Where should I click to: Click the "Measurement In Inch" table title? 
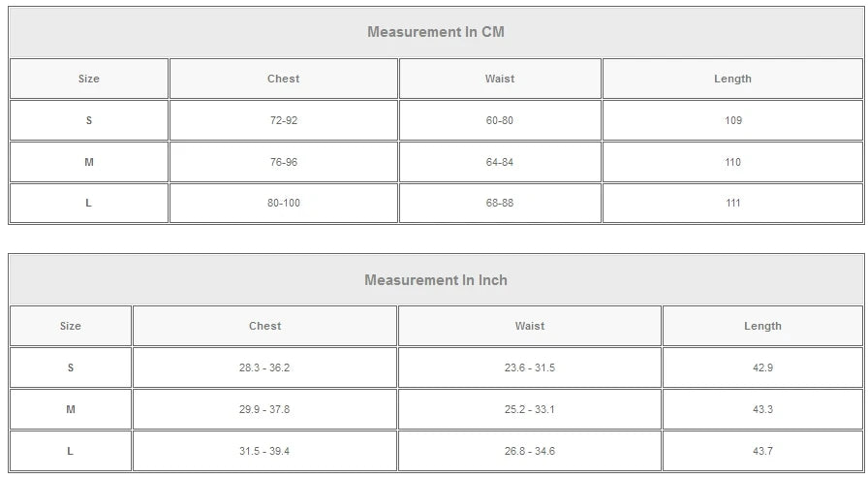(x=435, y=280)
